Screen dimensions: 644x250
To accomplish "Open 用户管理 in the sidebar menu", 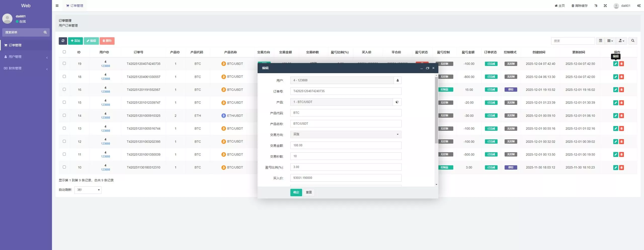I will [15, 57].
